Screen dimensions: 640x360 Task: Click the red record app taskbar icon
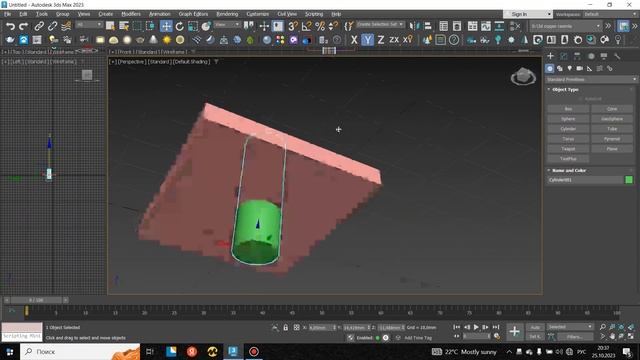(x=253, y=351)
